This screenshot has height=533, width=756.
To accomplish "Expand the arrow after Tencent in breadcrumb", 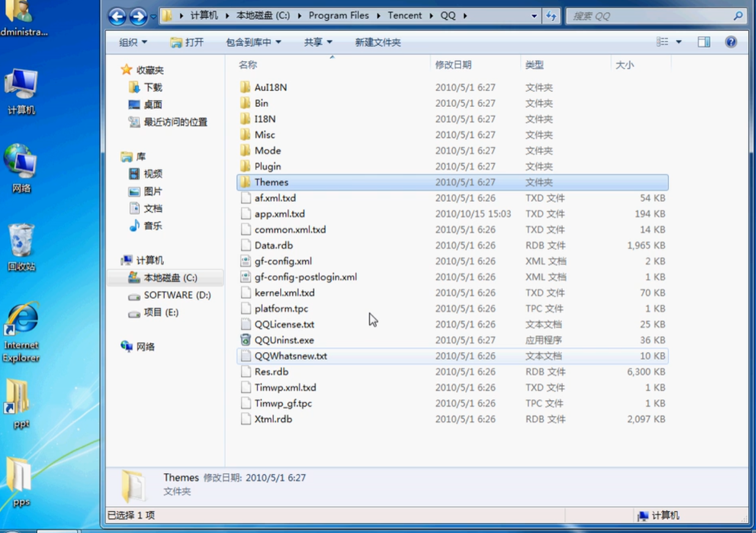I will (431, 16).
